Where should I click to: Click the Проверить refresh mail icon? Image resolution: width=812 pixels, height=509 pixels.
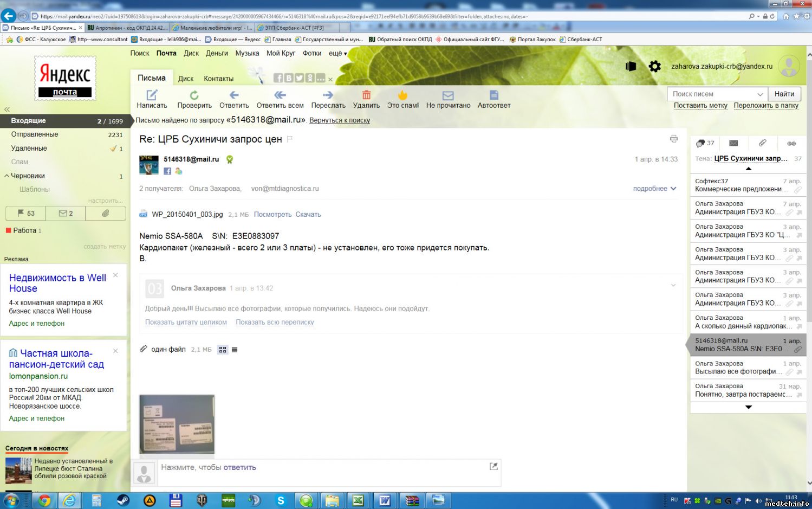[x=194, y=95]
